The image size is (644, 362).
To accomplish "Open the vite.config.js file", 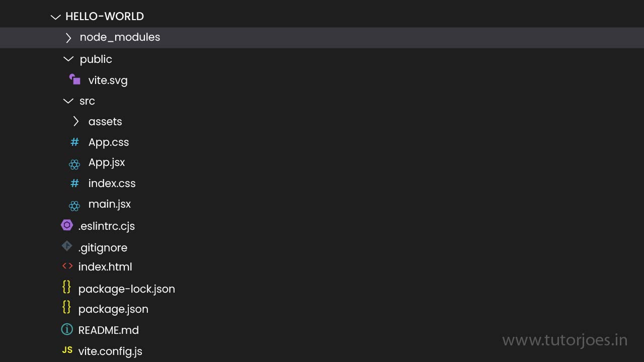I will point(110,351).
